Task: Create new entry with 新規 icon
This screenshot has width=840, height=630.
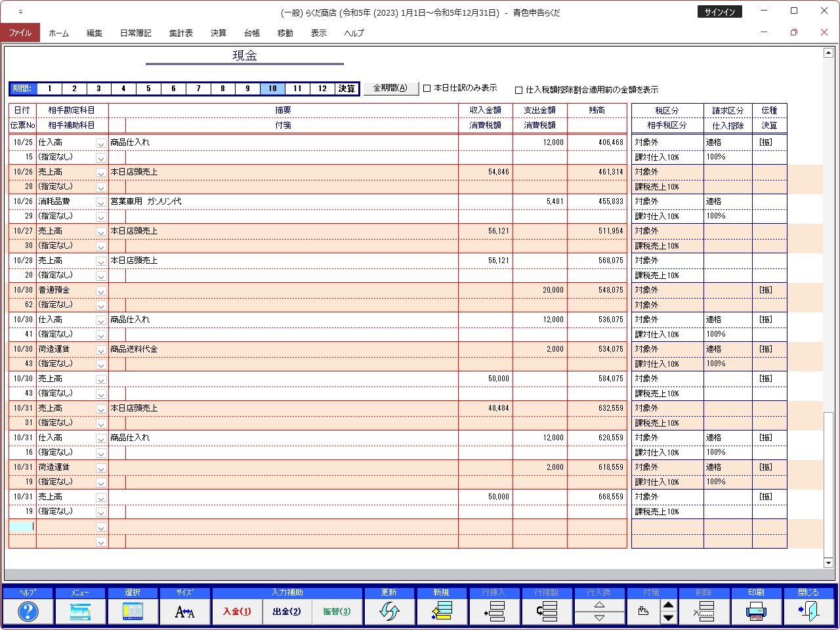Action: (442, 612)
